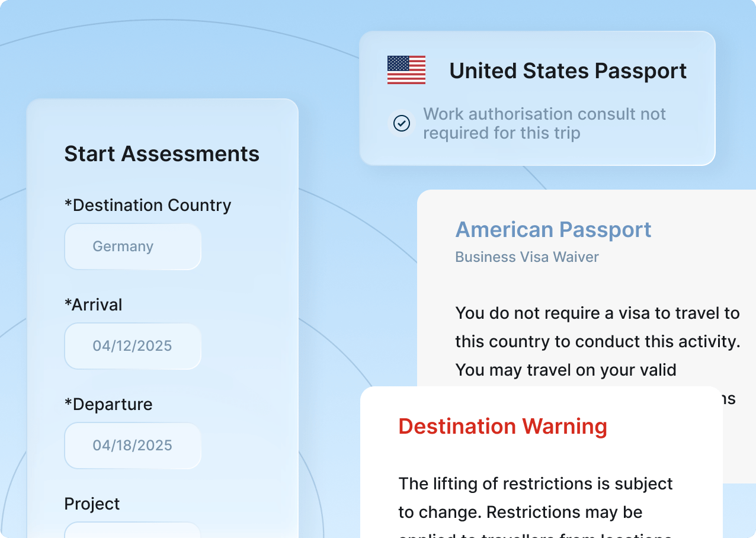Viewport: 756px width, 538px height.
Task: Click the United States flag icon
Action: click(406, 70)
